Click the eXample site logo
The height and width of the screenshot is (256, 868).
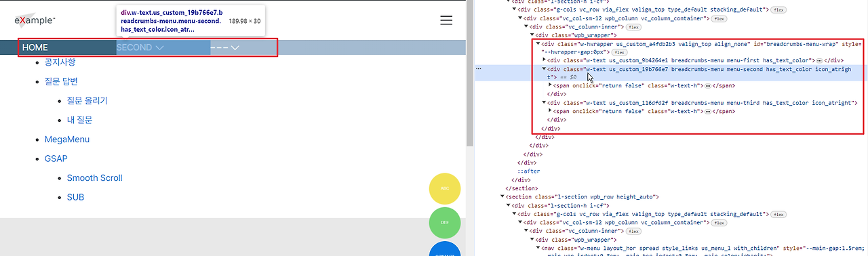click(35, 21)
